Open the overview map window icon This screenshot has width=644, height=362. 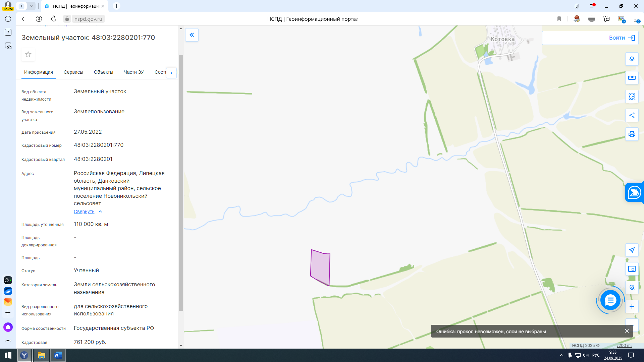(x=632, y=269)
